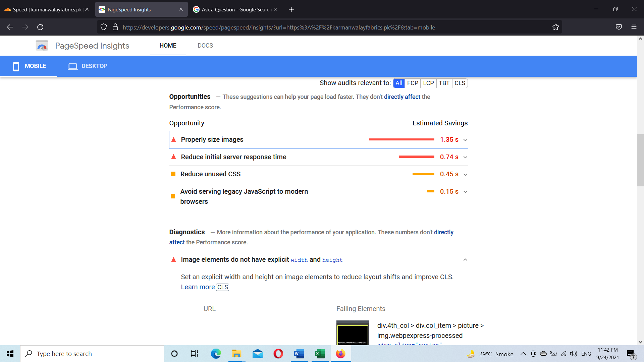Click the bookmark star in the address bar

tap(555, 27)
